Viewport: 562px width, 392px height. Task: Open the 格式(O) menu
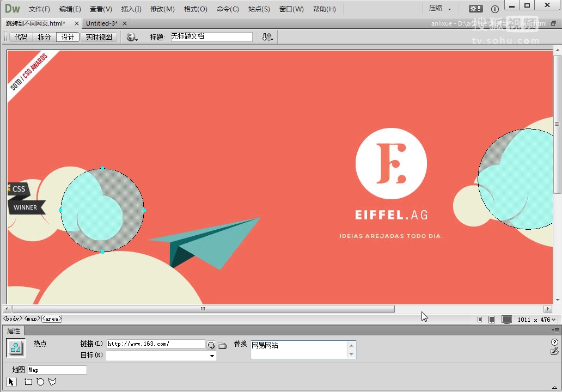point(196,9)
